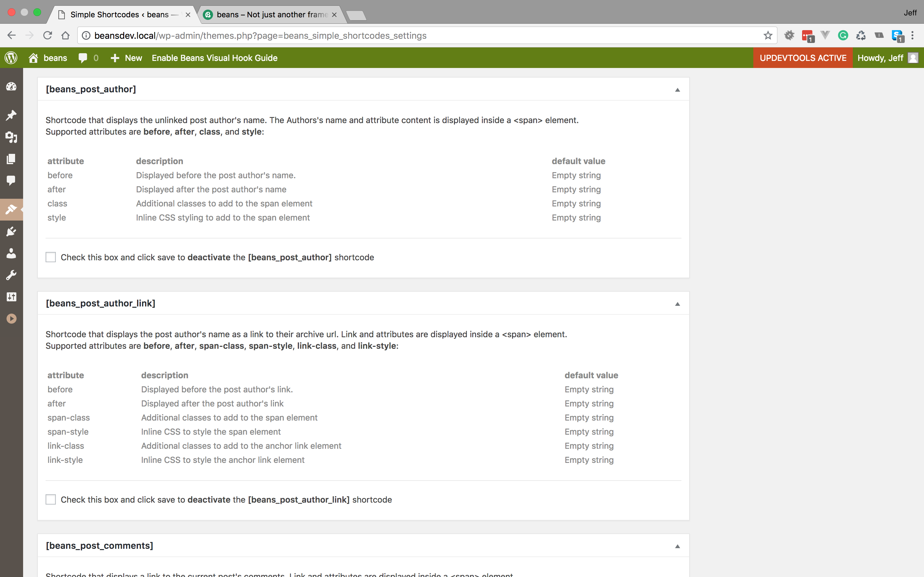The width and height of the screenshot is (924, 577).
Task: Open the Tools wrench sidebar icon
Action: 11,275
